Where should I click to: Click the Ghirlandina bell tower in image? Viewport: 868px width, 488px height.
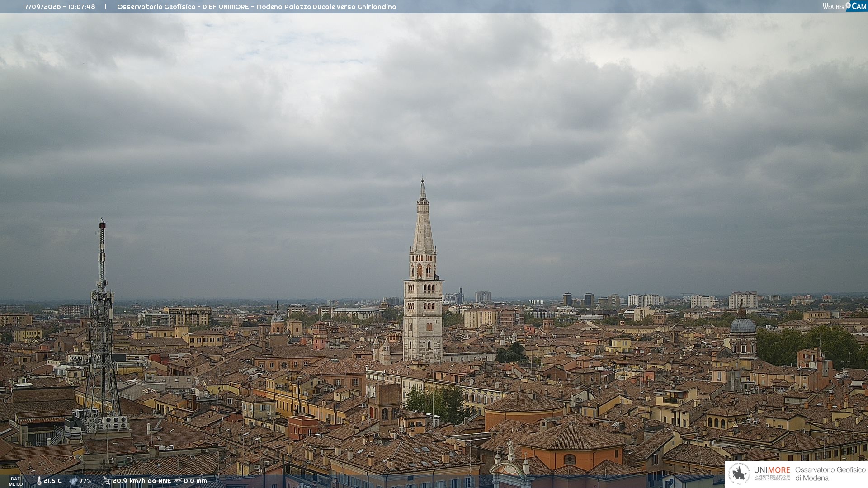tap(423, 271)
